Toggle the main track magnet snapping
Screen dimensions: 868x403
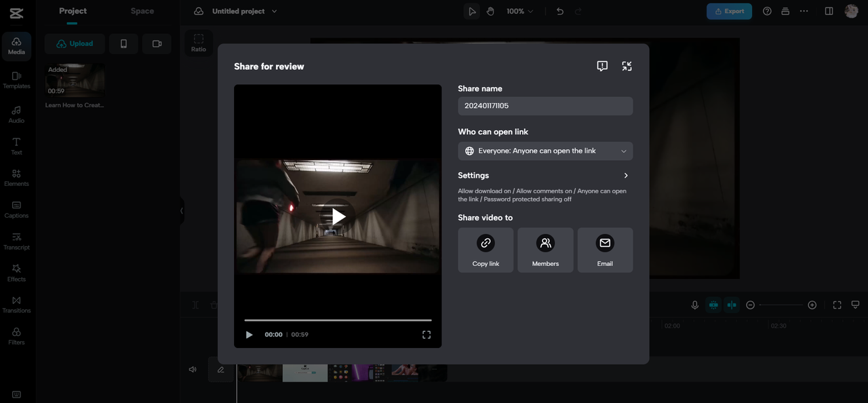tap(713, 305)
